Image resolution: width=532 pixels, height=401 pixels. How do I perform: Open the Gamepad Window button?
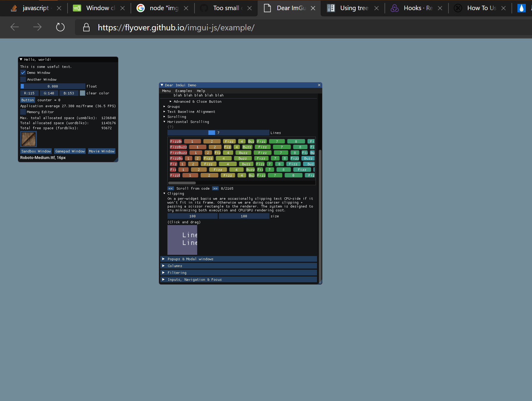point(70,151)
